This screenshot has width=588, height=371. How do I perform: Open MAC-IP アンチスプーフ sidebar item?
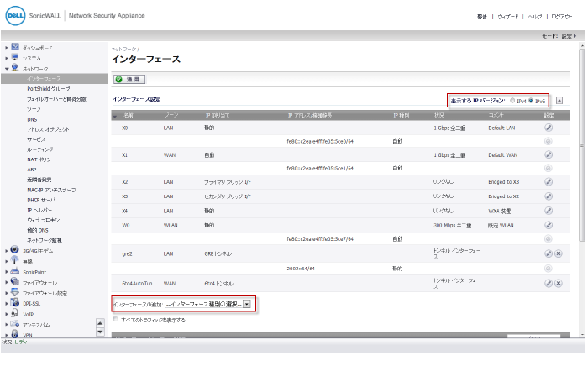point(51,190)
